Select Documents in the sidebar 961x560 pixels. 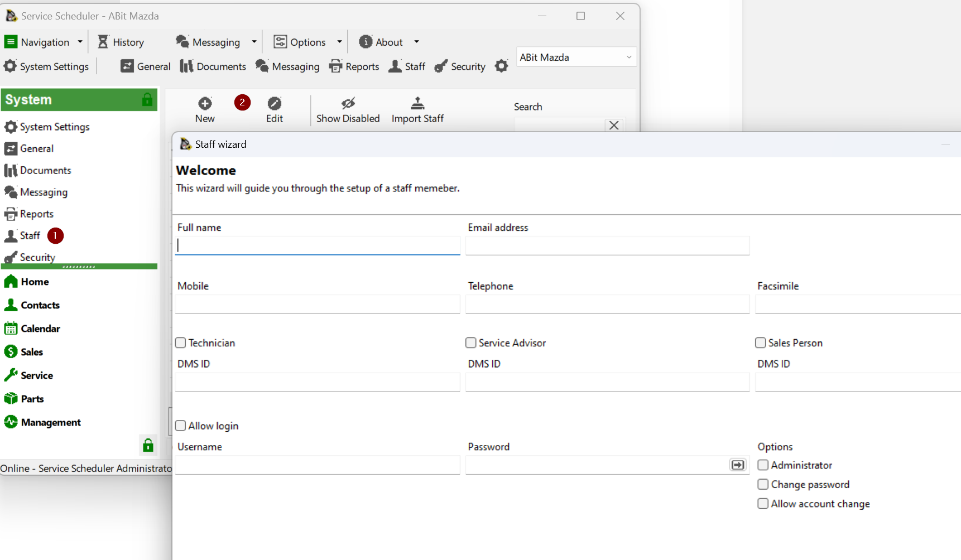tap(38, 170)
